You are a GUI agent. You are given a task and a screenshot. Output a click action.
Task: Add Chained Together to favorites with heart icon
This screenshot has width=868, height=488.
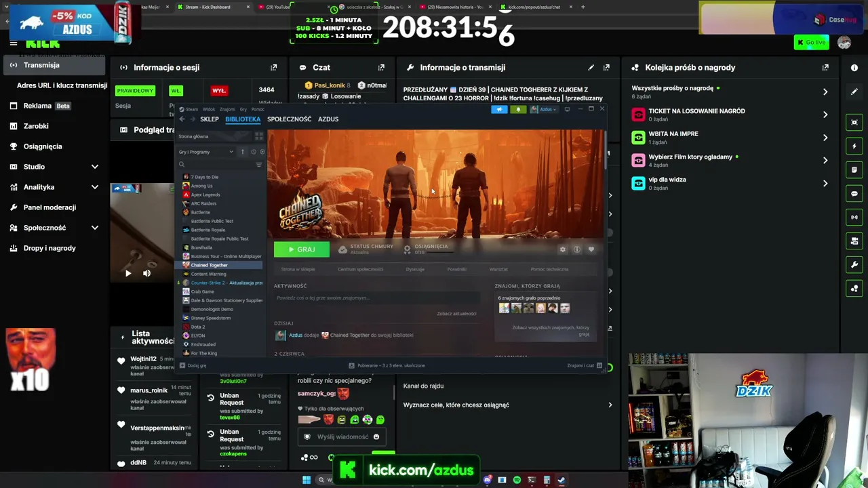591,249
